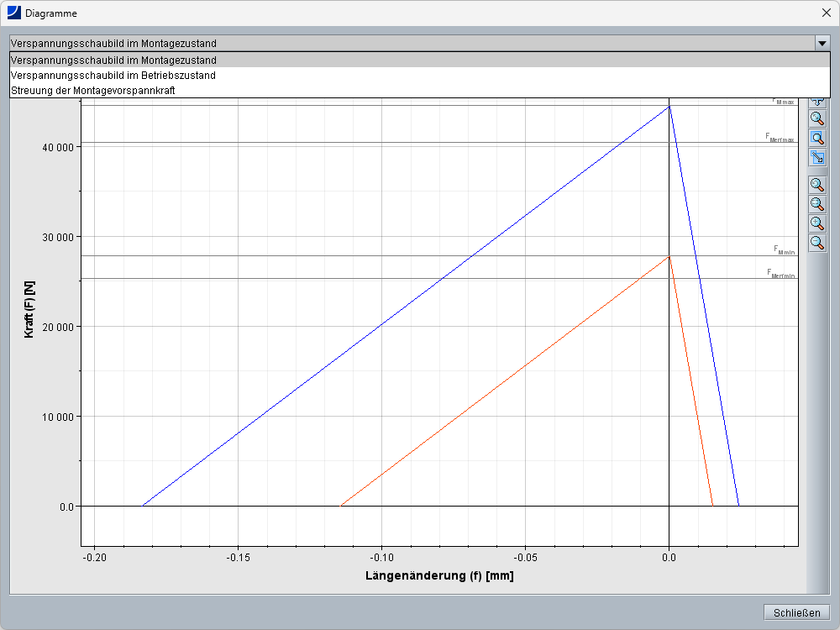Pick Streuung der Montagevorspannkraft entry
This screenshot has width=840, height=630.
click(x=93, y=90)
